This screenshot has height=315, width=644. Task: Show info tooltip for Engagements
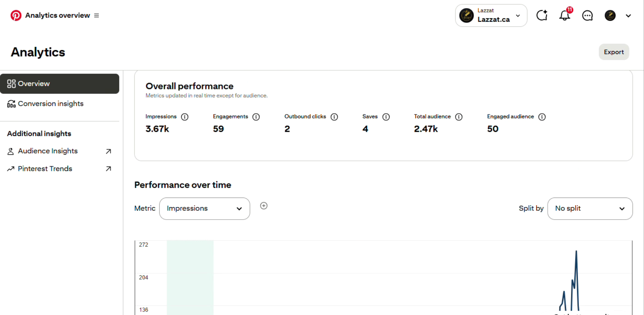coord(256,117)
